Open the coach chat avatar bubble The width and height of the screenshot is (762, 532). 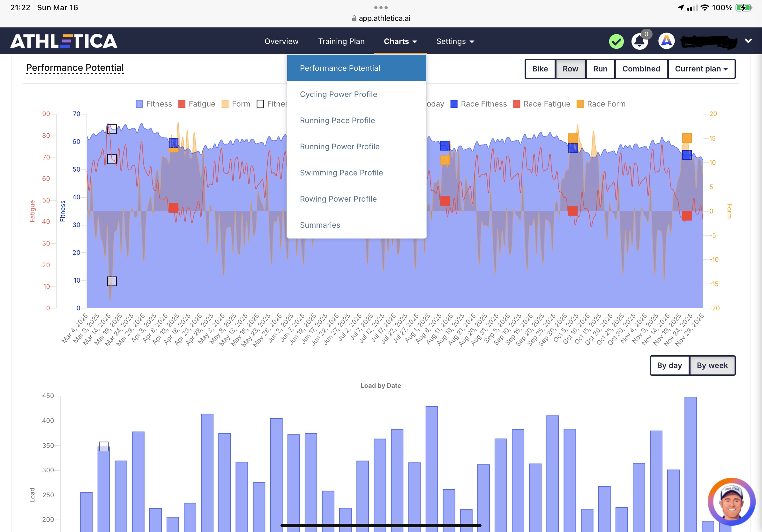tap(731, 501)
